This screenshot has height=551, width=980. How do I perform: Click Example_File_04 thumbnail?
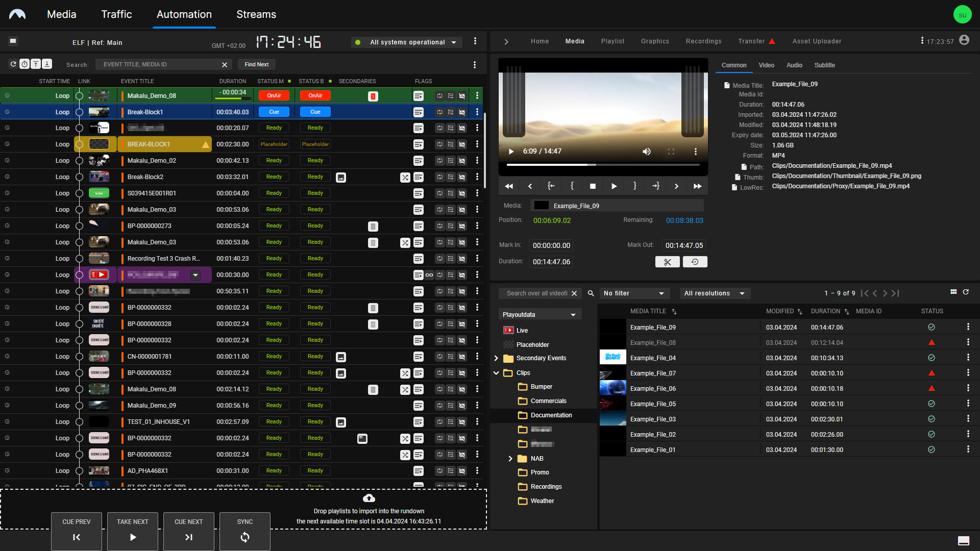tap(613, 358)
